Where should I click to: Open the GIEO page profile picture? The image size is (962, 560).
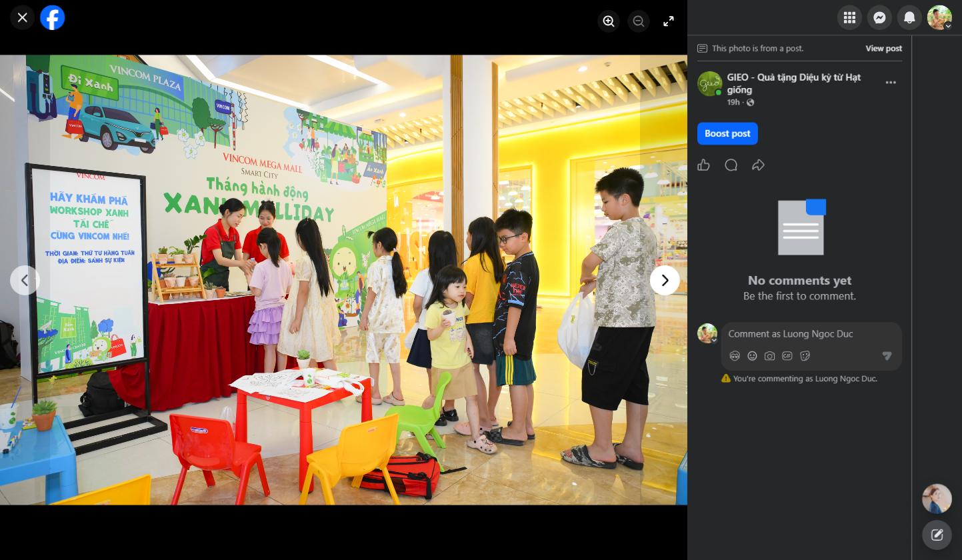pyautogui.click(x=709, y=84)
